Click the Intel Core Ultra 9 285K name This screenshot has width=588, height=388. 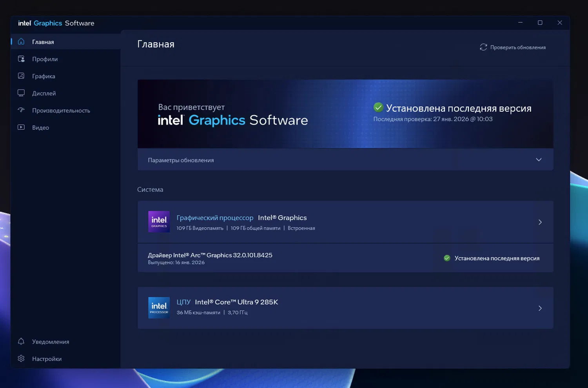pyautogui.click(x=236, y=302)
